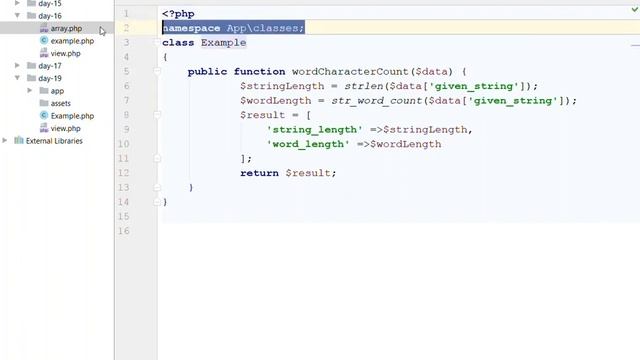Click line number 16 in the gutter
Viewport: 640px width, 360px height.
(x=124, y=231)
